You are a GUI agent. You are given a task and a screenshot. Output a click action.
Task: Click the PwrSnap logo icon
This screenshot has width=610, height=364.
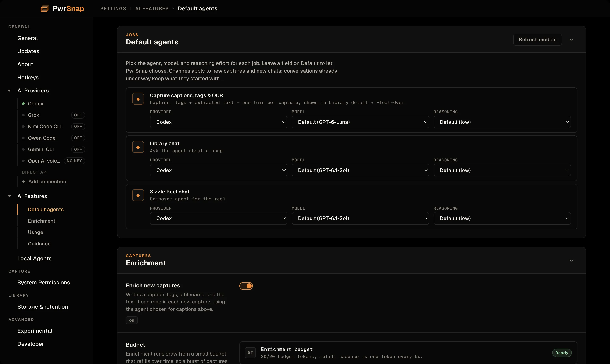point(45,9)
